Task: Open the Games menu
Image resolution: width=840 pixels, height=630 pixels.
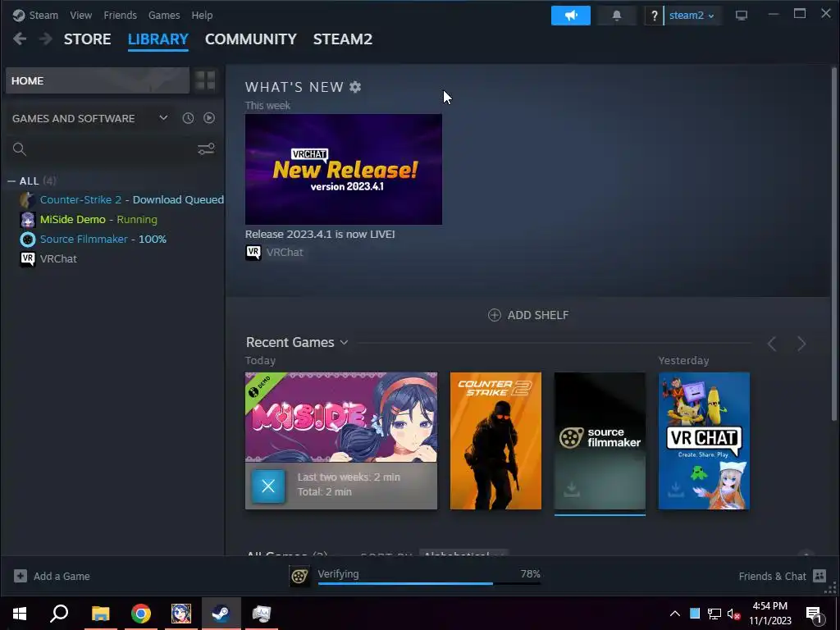Action: point(164,16)
